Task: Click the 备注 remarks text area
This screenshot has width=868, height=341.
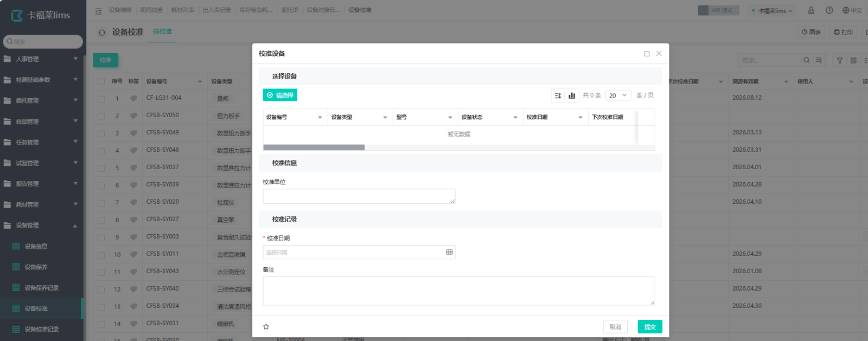Action: 459,291
